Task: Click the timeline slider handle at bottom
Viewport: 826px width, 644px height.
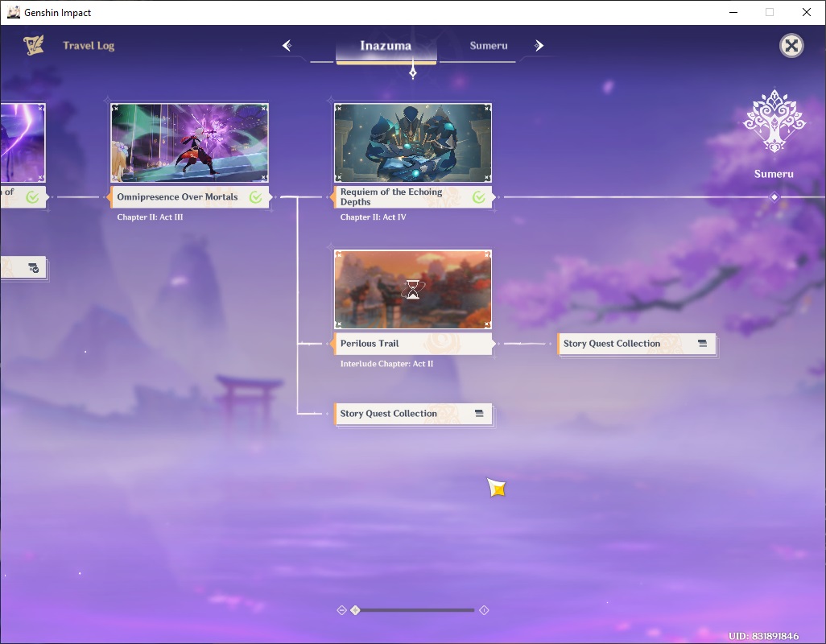Action: [x=356, y=610]
